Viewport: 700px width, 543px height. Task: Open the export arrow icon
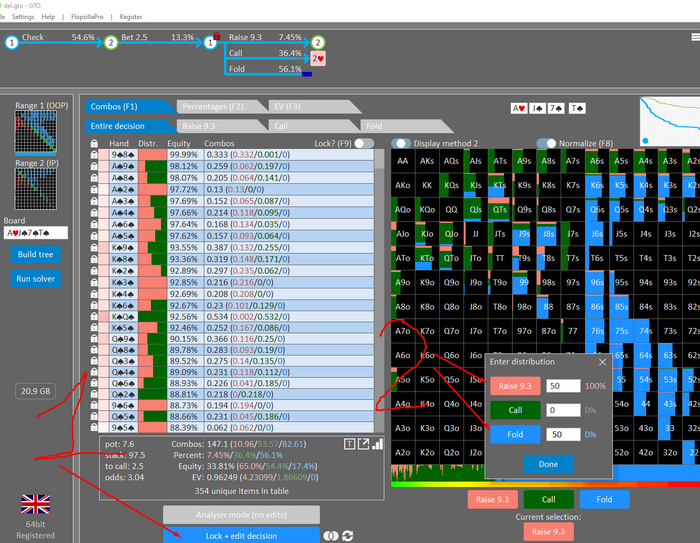pyautogui.click(x=363, y=444)
